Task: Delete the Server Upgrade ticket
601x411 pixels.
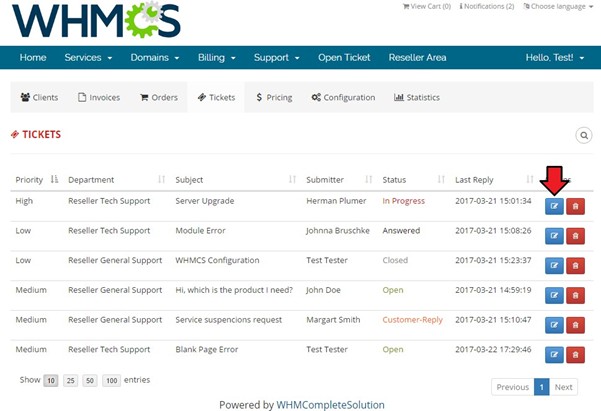Action: pos(576,206)
